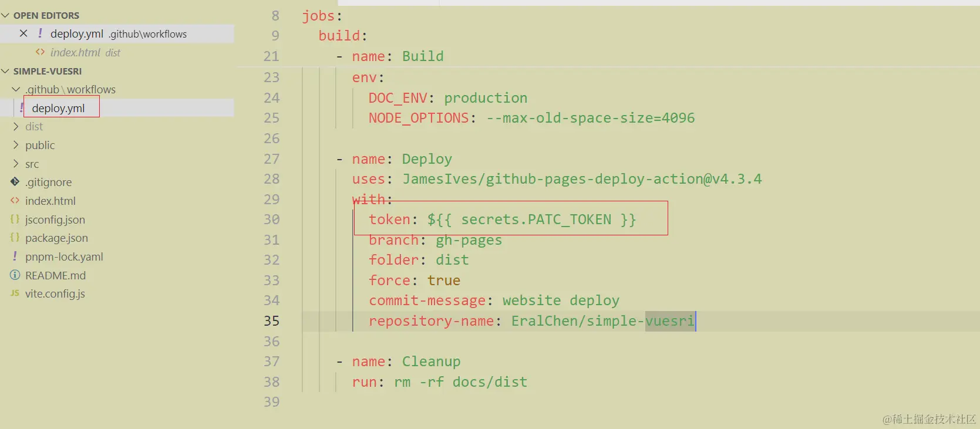Click JS icon of vite.config.js

[15, 293]
